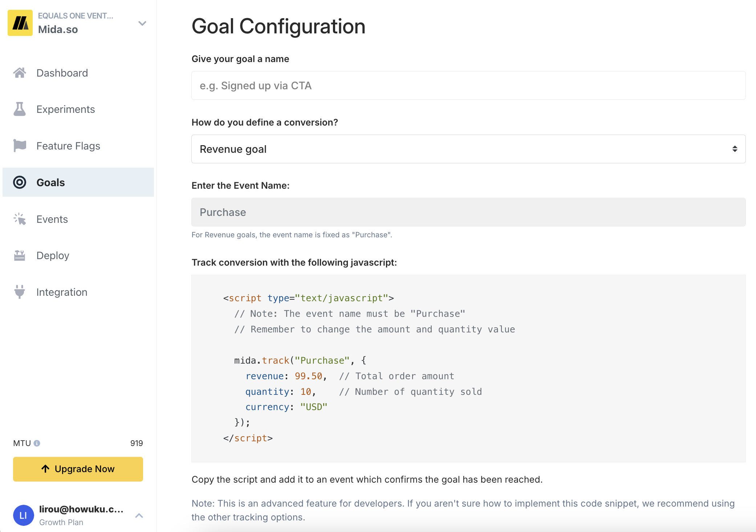756x532 pixels.
Task: Click the yellow Mida.so logo
Action: [20, 23]
